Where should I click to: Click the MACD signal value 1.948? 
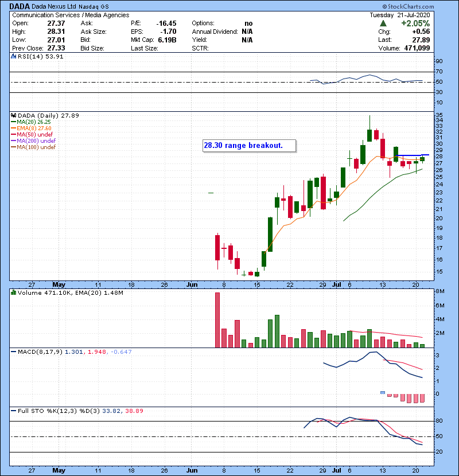point(96,352)
